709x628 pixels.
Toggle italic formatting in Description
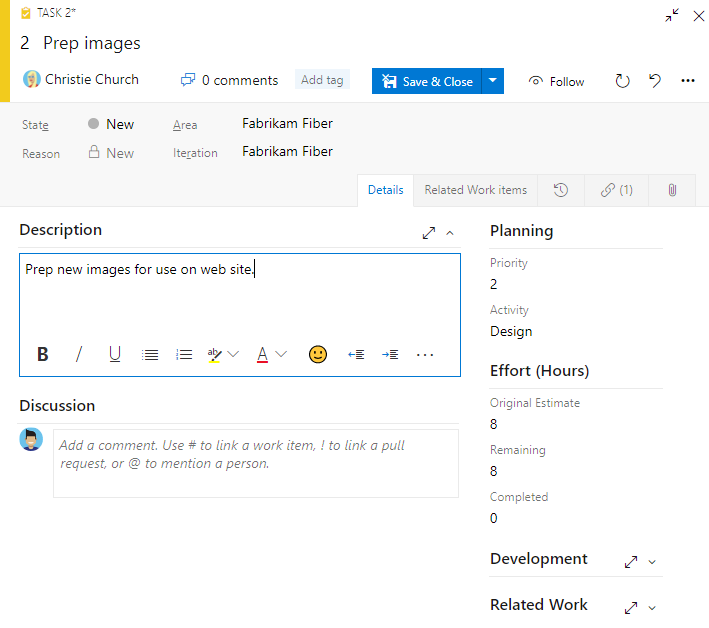[79, 354]
